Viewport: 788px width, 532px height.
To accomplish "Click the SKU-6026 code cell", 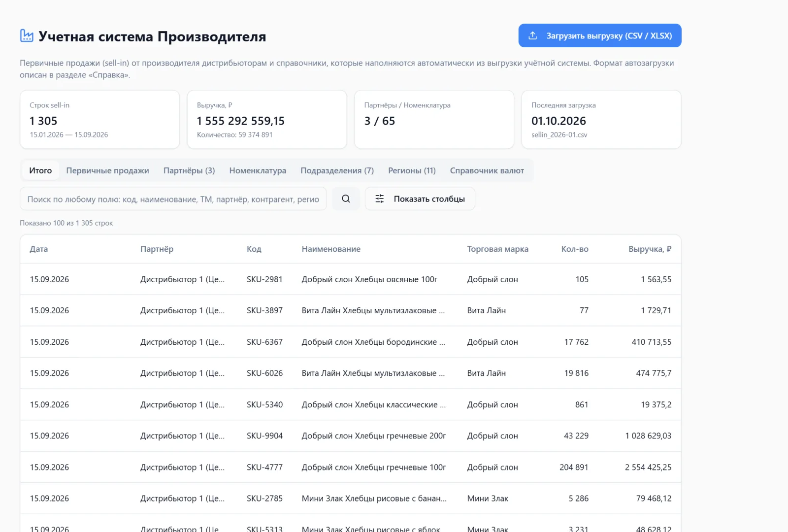I will [x=264, y=373].
